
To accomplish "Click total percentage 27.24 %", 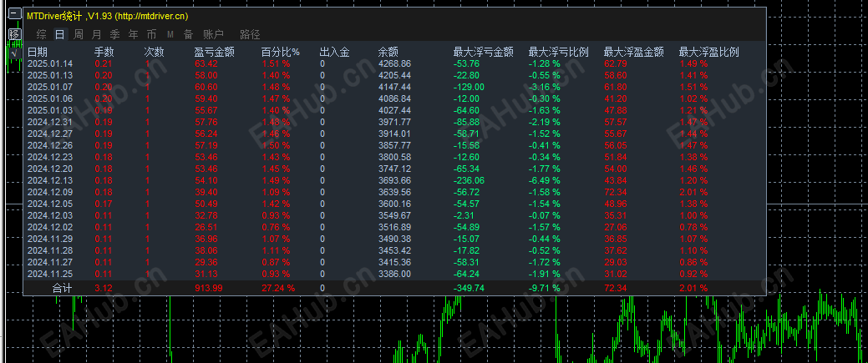I will tap(278, 288).
